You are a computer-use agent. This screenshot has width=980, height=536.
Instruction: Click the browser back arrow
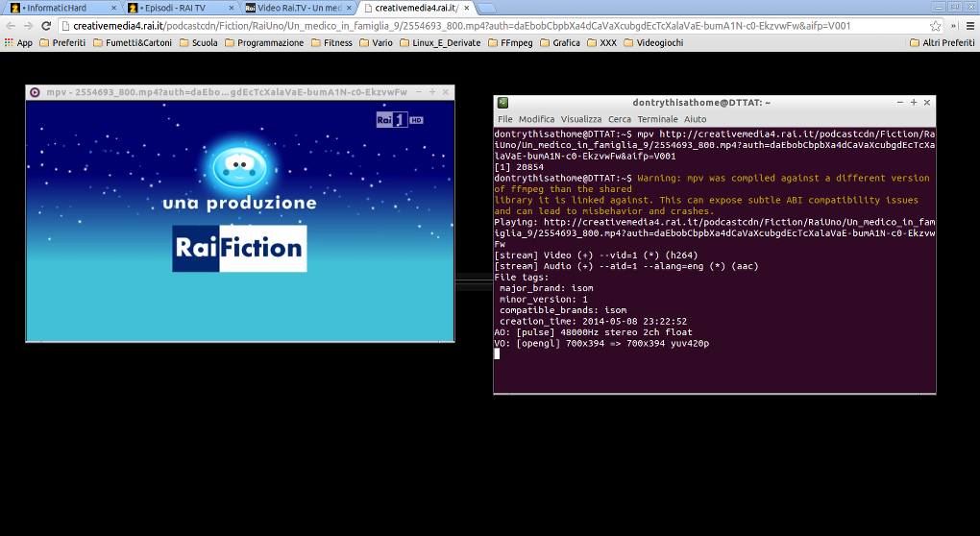11,26
